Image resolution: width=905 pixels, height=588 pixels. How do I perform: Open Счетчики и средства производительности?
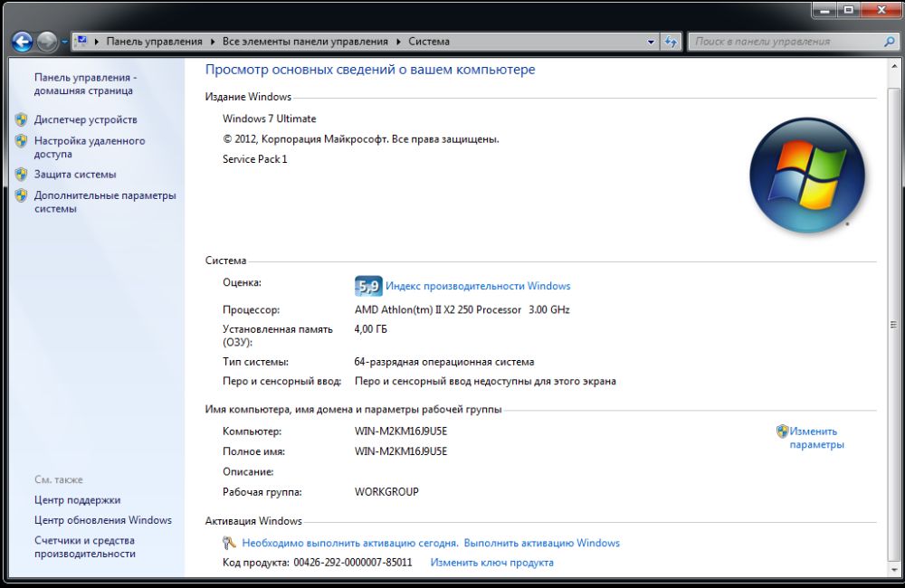85,547
